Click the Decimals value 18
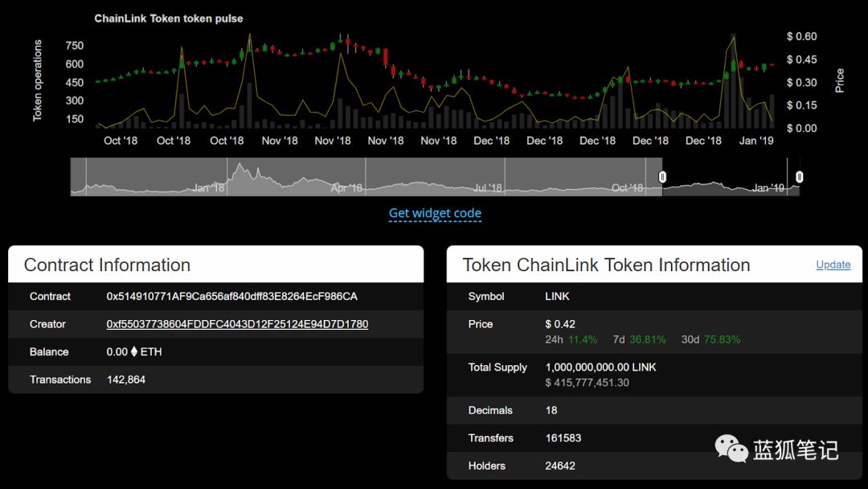The width and height of the screenshot is (868, 489). pyautogui.click(x=551, y=410)
